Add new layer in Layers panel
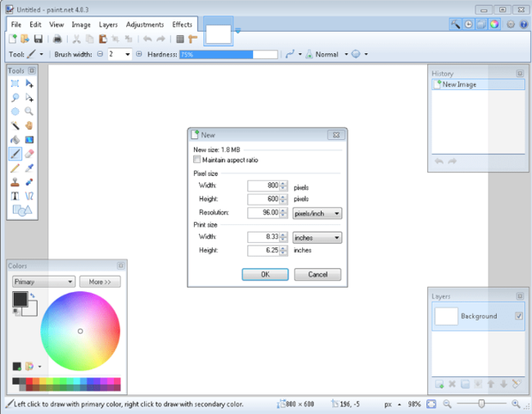532x414 pixels. point(439,385)
